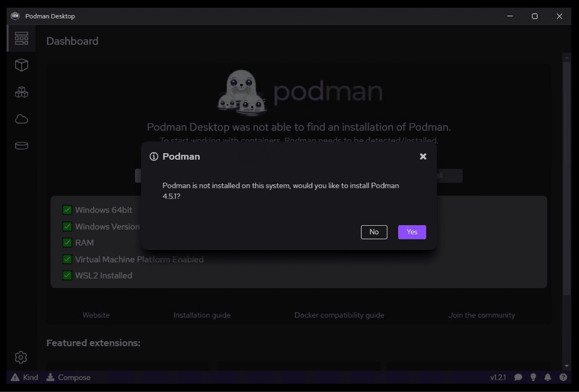This screenshot has height=392, width=579.
Task: Select the Dashboard icon in the sidebar
Action: pyautogui.click(x=21, y=38)
